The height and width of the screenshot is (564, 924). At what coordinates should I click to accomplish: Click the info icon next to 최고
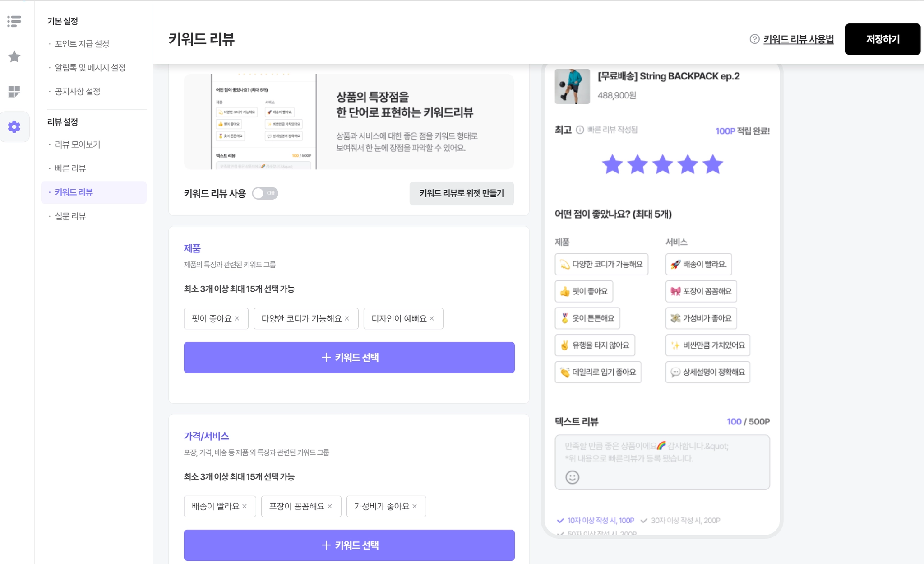click(580, 130)
